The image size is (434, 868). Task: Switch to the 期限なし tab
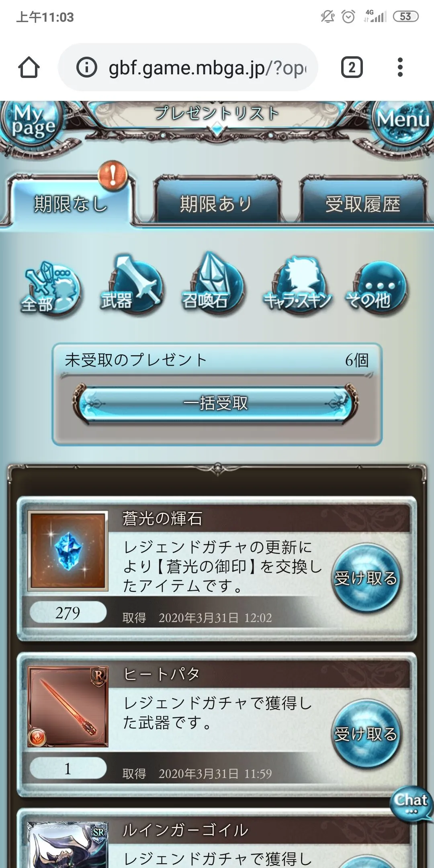tap(71, 200)
